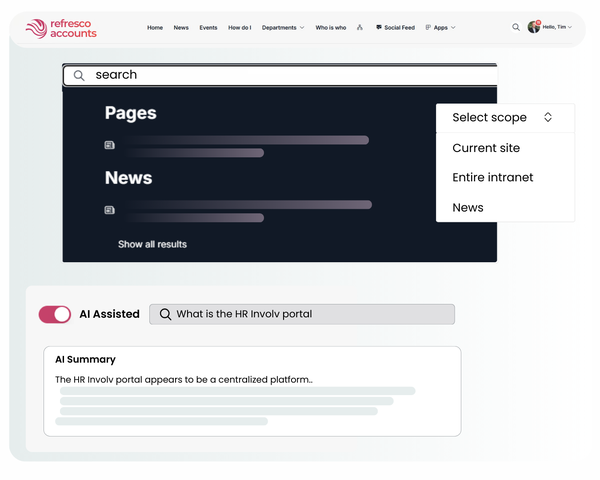
Task: Click the AI Summary heading
Action: [x=85, y=359]
